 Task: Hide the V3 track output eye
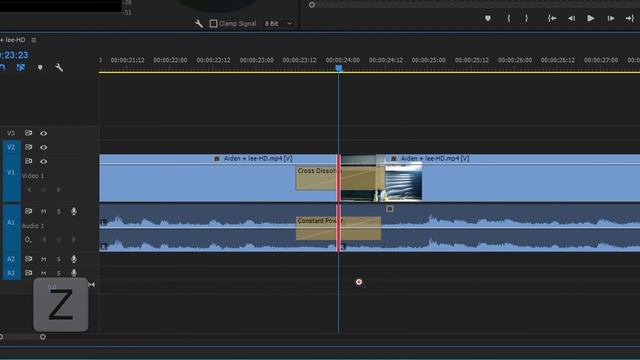click(44, 133)
